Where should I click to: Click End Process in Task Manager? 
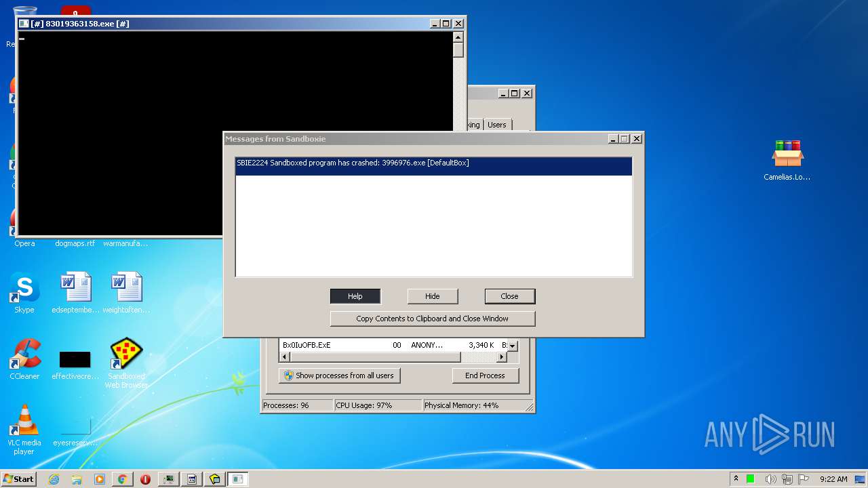(x=485, y=375)
